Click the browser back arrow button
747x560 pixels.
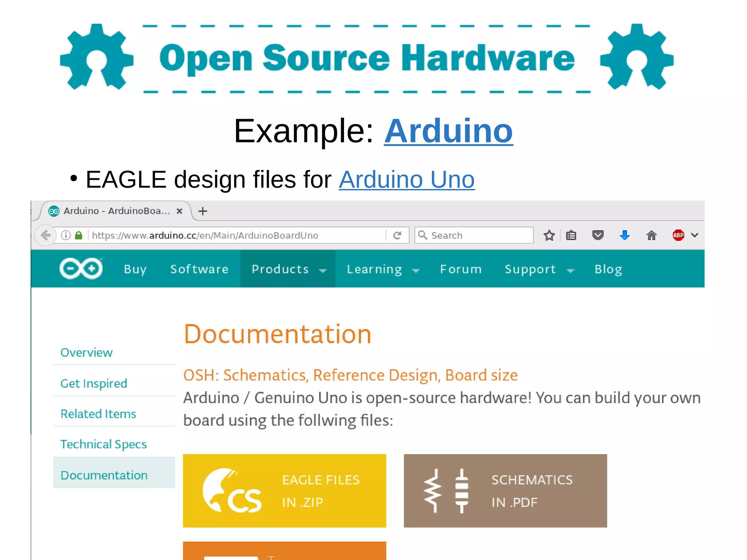pyautogui.click(x=46, y=235)
